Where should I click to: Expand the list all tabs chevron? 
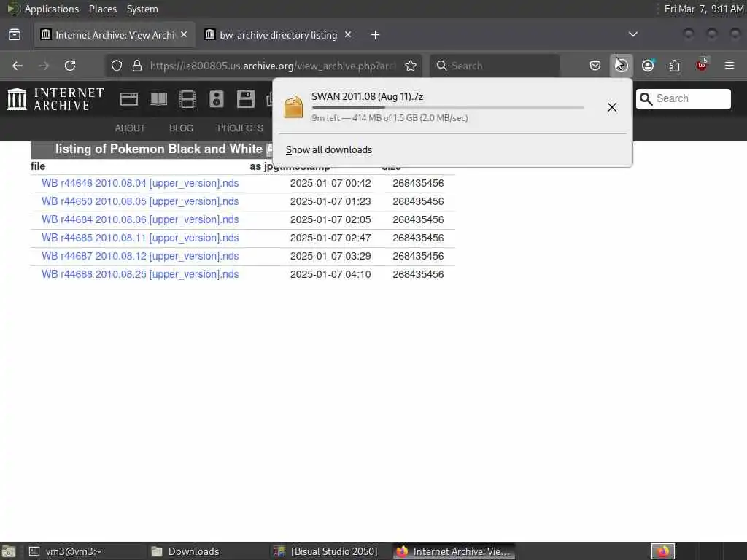[x=633, y=34]
